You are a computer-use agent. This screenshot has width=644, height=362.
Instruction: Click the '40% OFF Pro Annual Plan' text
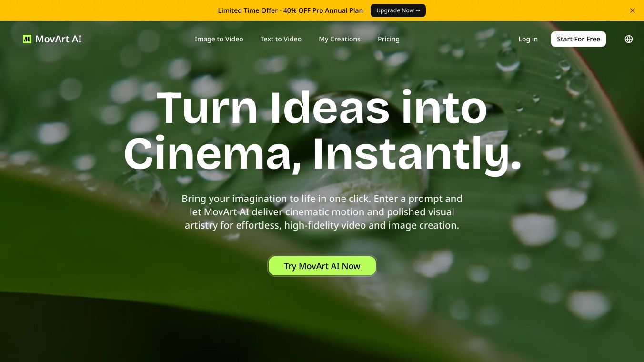coord(323,10)
